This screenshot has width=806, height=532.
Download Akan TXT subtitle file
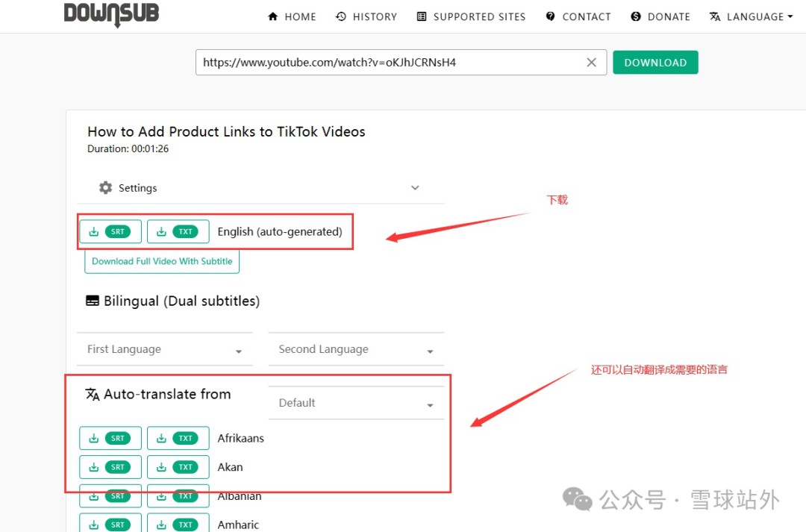click(x=178, y=467)
